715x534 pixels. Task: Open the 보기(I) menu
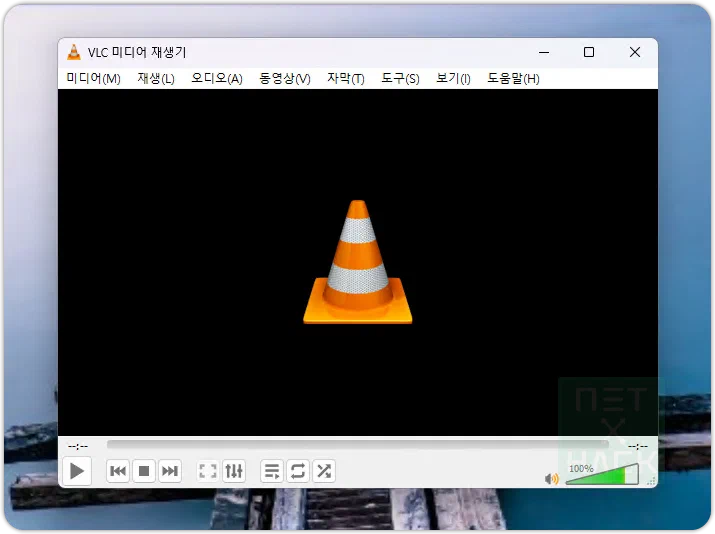click(x=453, y=78)
